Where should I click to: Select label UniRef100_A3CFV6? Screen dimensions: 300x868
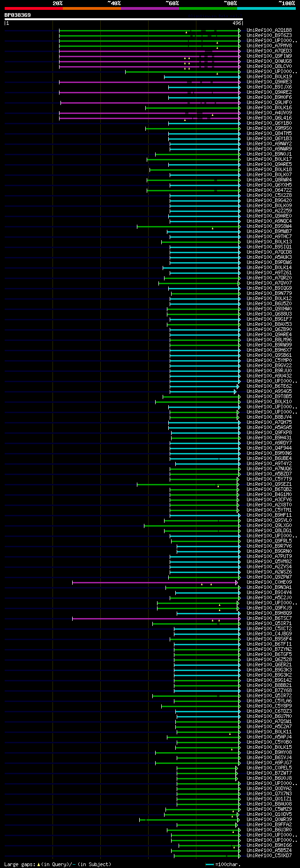(x=269, y=500)
